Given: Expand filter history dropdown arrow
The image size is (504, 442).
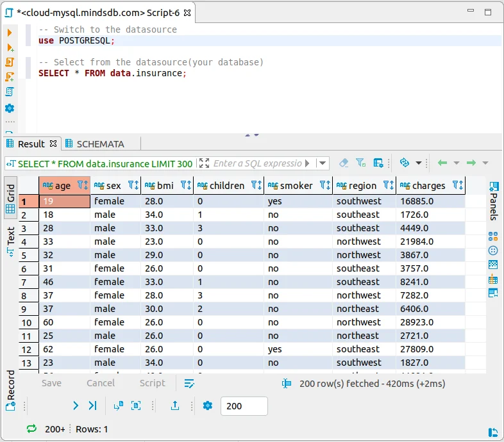Looking at the screenshot, I should pos(323,163).
